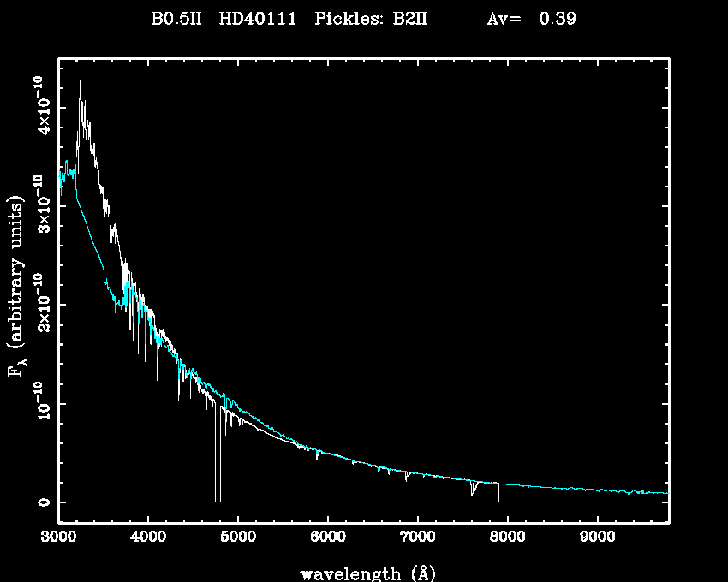Screen dimensions: 728x582
Task: Click the Av= 0.39 extinction value
Action: (x=531, y=20)
